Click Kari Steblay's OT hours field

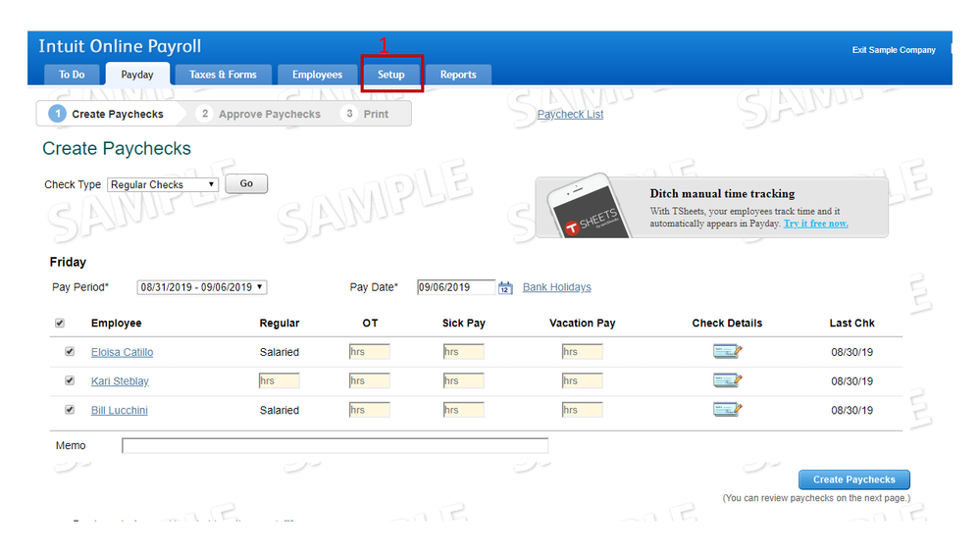[x=370, y=380]
